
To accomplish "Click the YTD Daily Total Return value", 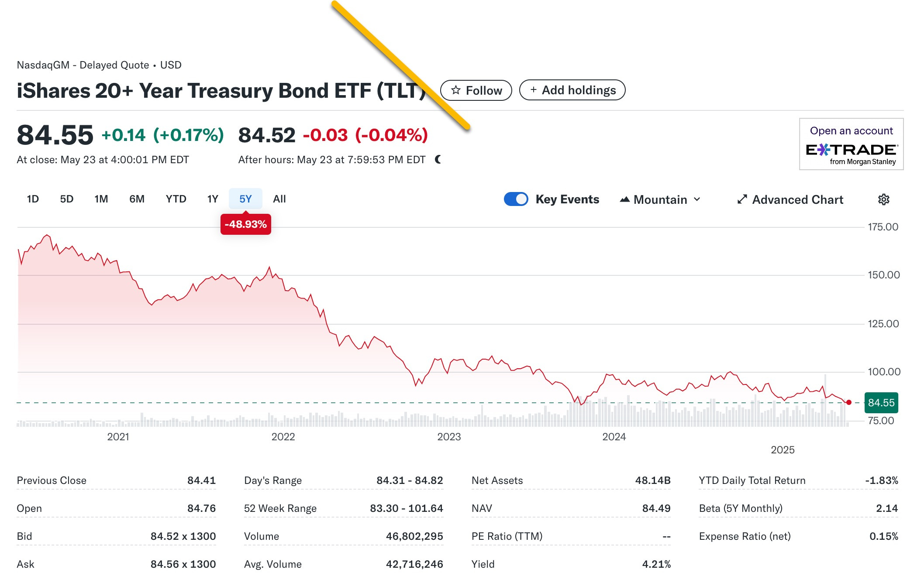I will (x=882, y=480).
